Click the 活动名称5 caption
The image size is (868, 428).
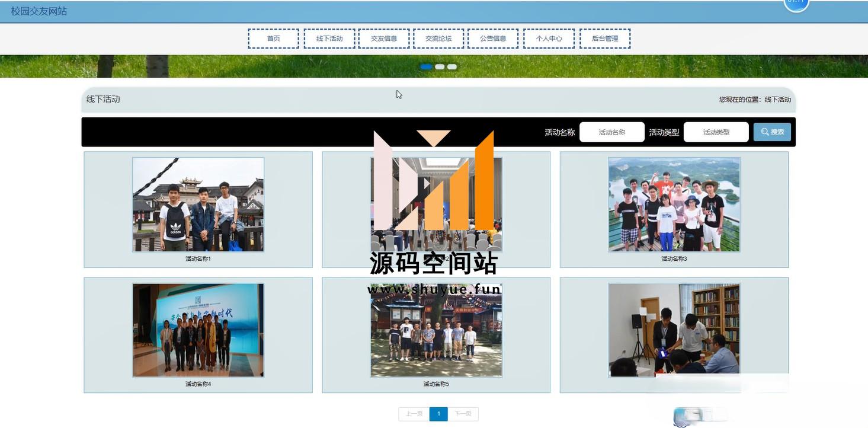point(436,384)
